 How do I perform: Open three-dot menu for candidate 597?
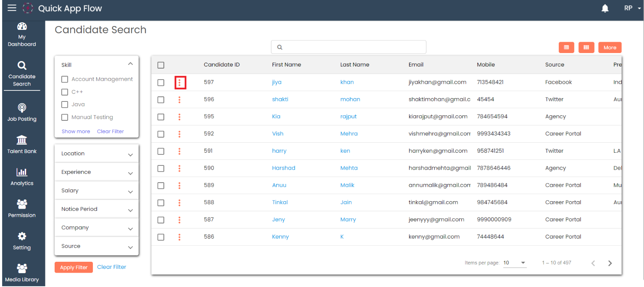(180, 82)
